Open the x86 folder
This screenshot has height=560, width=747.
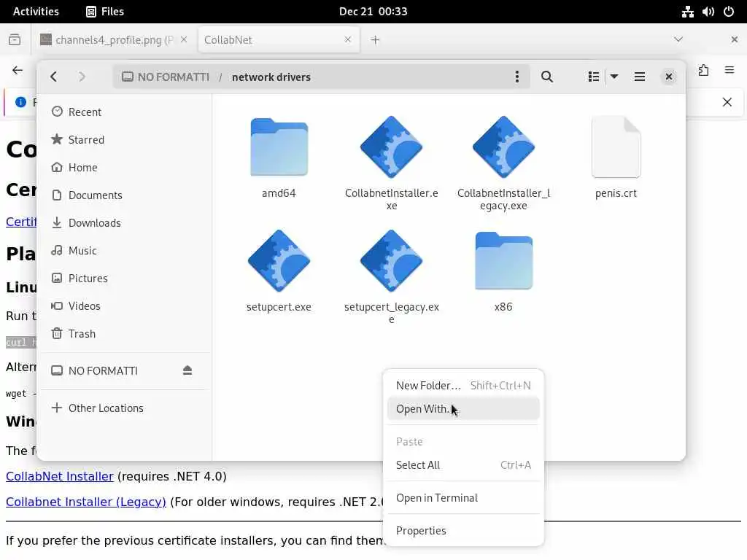(503, 261)
